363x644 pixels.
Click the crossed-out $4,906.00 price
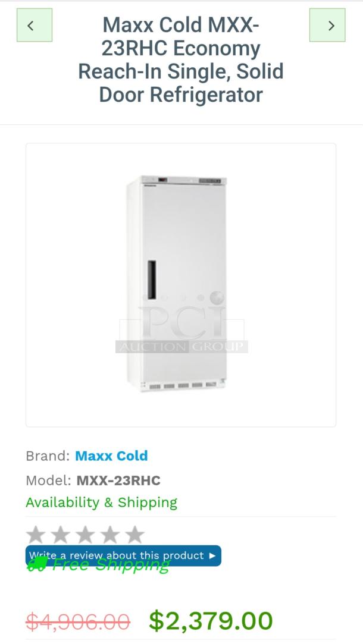point(78,621)
